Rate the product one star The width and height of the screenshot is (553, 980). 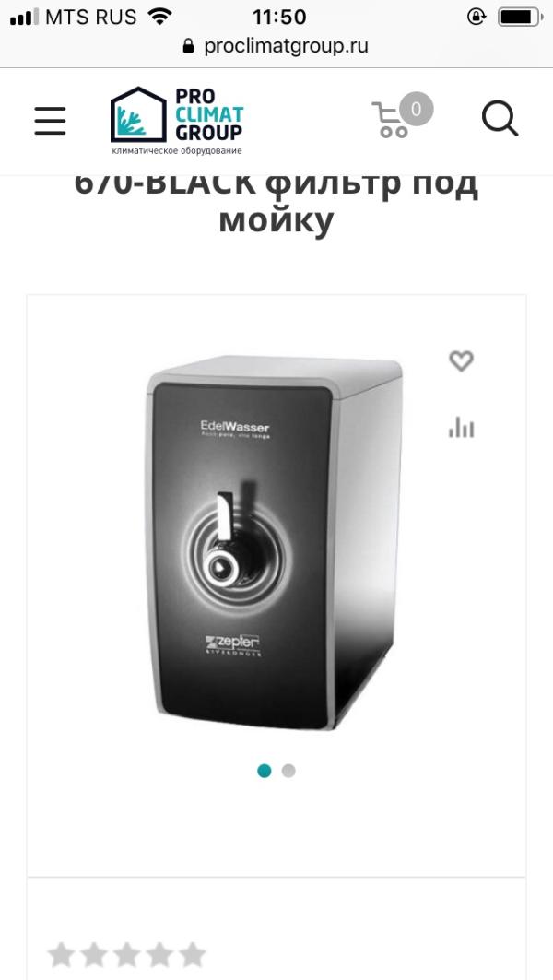(61, 955)
